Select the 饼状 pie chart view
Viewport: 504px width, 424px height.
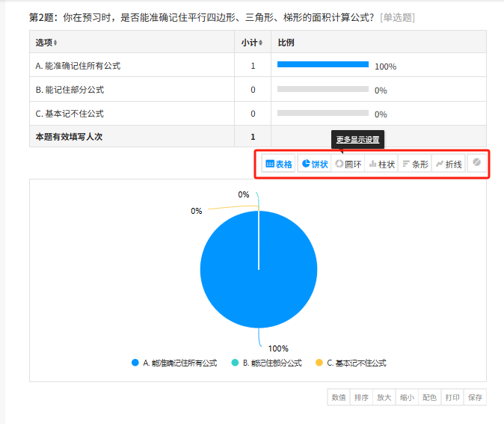(315, 164)
